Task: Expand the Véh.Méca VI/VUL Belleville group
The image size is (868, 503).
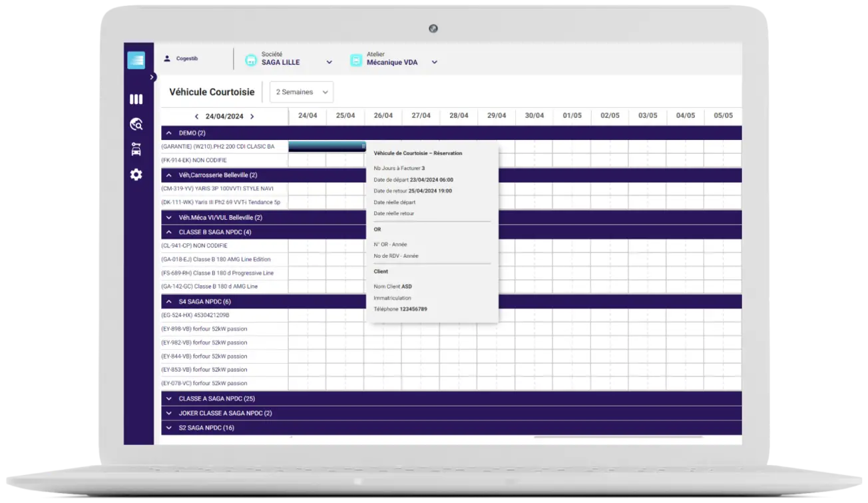Action: pyautogui.click(x=169, y=217)
